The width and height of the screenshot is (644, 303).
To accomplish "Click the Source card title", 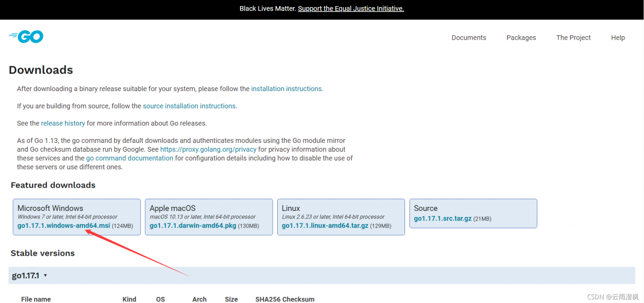I will [426, 208].
